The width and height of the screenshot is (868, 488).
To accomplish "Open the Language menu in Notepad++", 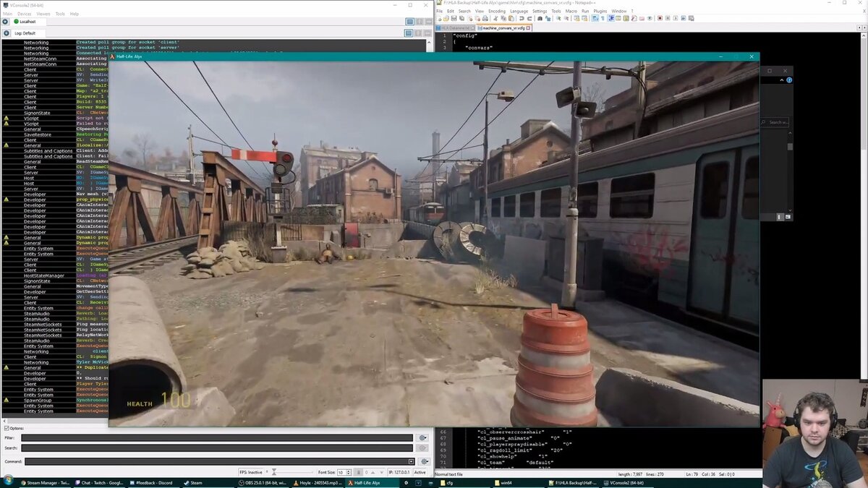I will tap(519, 11).
